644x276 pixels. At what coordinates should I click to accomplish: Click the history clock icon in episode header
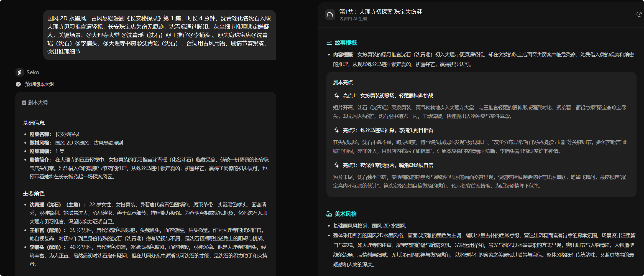tap(639, 14)
